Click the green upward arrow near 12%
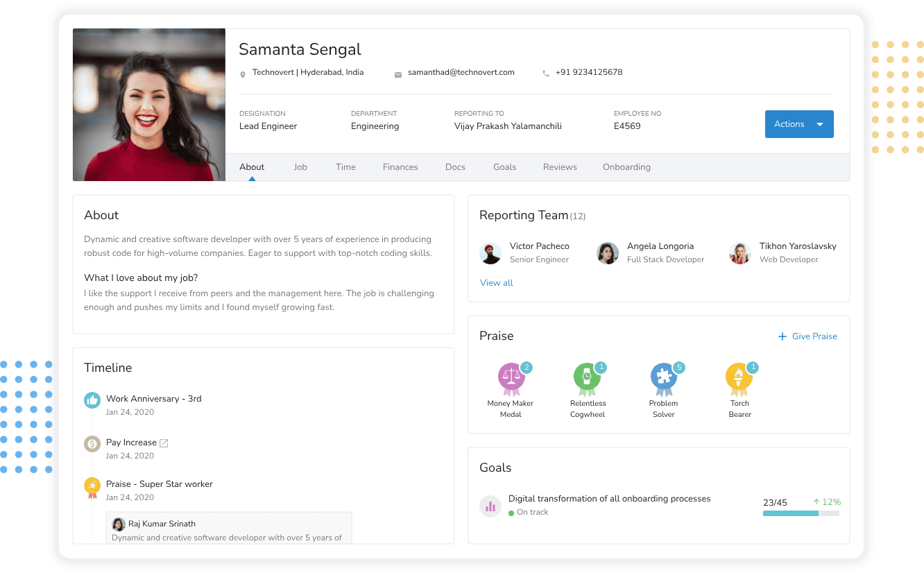Viewport: 924px width, 573px height. click(x=816, y=502)
